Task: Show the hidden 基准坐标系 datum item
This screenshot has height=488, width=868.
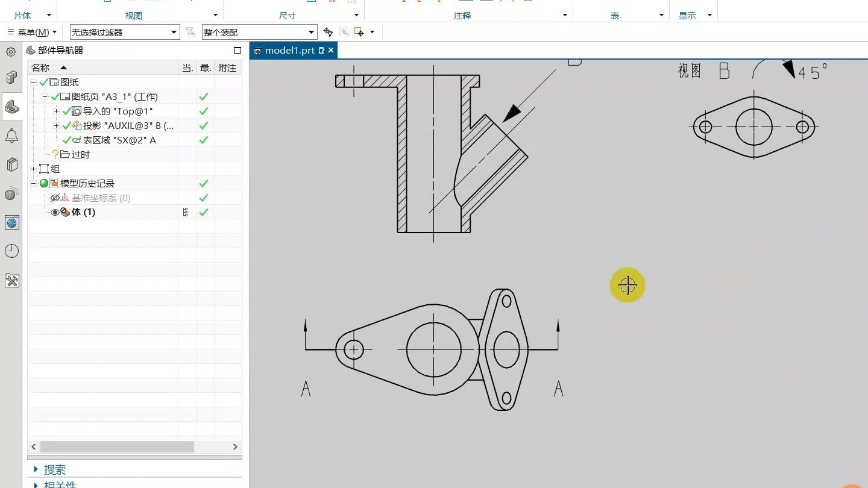Action: pos(55,198)
